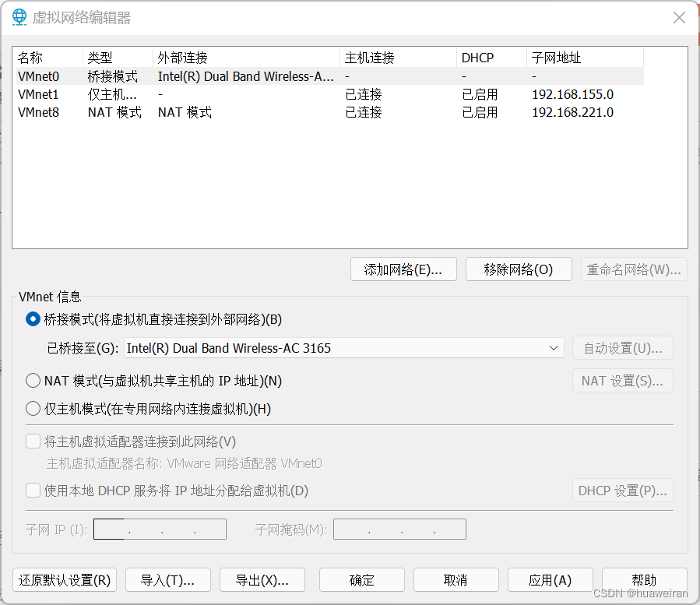Image resolution: width=700 pixels, height=605 pixels.
Task: Click subnet address 192.168.221.0
Action: point(573,112)
